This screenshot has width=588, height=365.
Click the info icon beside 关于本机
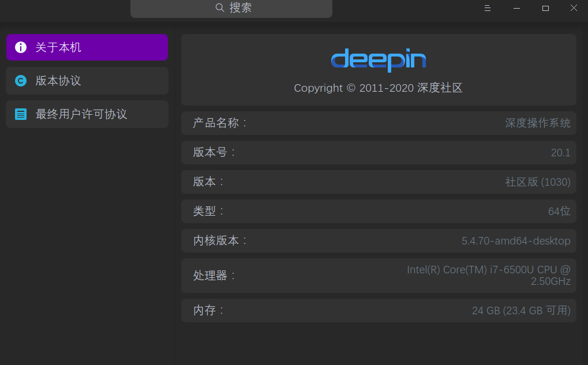click(x=21, y=47)
